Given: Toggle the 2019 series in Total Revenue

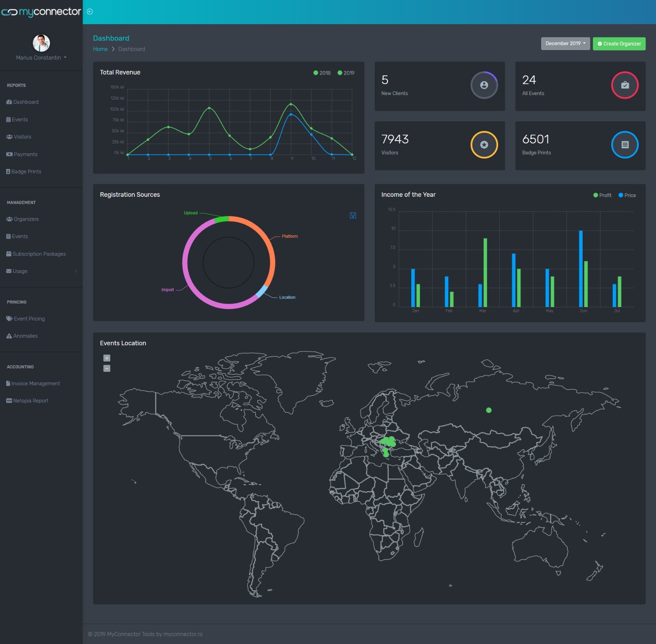Looking at the screenshot, I should coord(346,73).
